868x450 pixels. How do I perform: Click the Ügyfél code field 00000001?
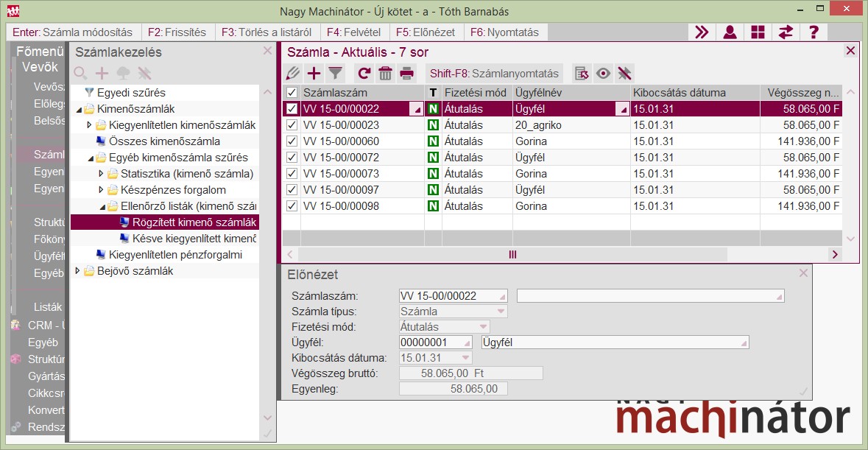[436, 342]
